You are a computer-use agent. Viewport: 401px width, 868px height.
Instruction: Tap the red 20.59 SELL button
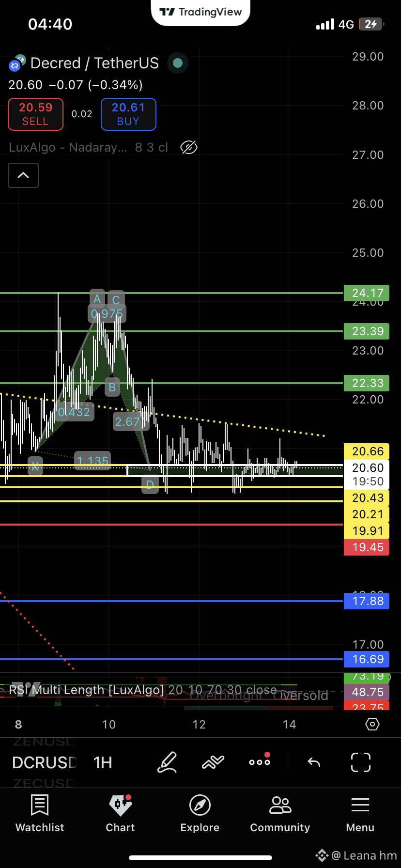tap(35, 114)
